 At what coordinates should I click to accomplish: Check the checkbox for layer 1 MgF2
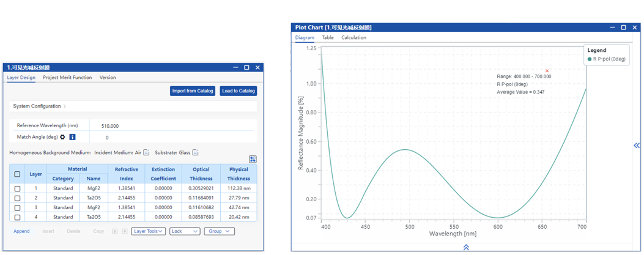pyautogui.click(x=17, y=189)
